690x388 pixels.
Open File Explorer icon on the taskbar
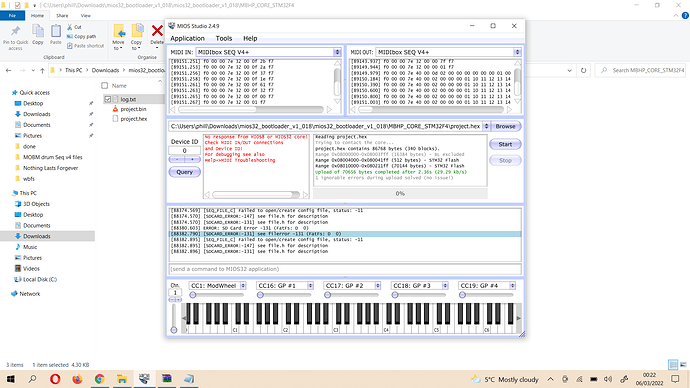(121, 379)
